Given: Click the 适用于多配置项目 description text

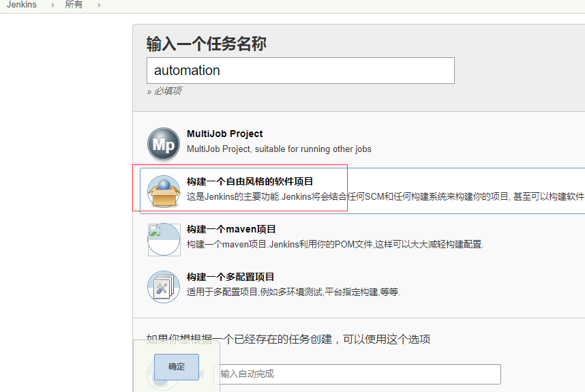Looking at the screenshot, I should [293, 292].
